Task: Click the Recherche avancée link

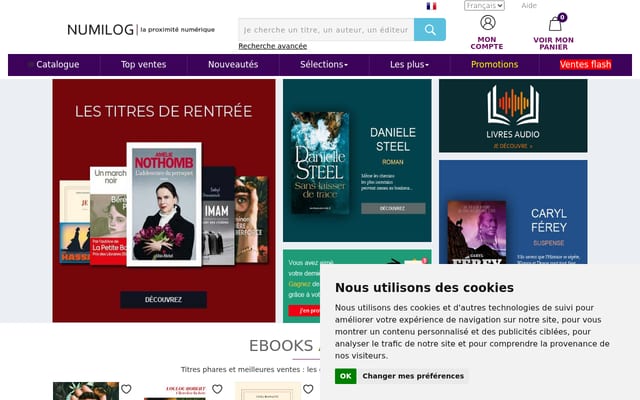Action: tap(273, 46)
